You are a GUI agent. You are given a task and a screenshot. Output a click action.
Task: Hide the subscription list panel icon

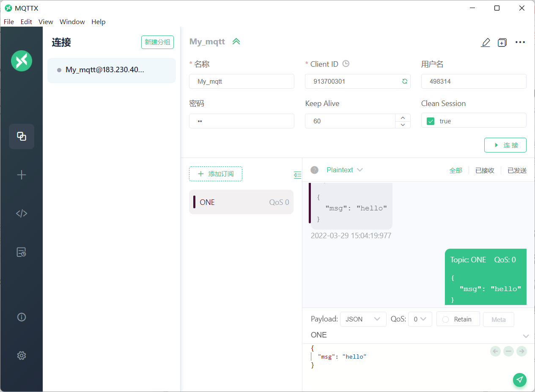pyautogui.click(x=298, y=175)
